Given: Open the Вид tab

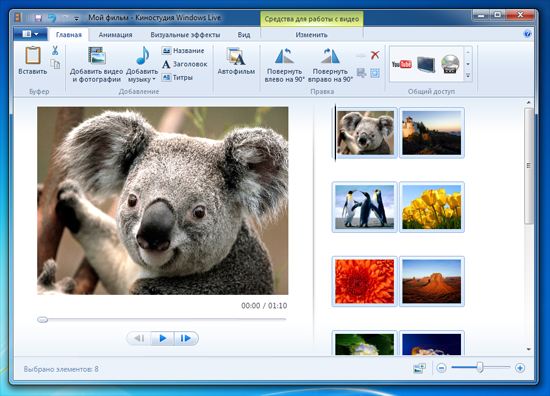Looking at the screenshot, I should [x=244, y=35].
